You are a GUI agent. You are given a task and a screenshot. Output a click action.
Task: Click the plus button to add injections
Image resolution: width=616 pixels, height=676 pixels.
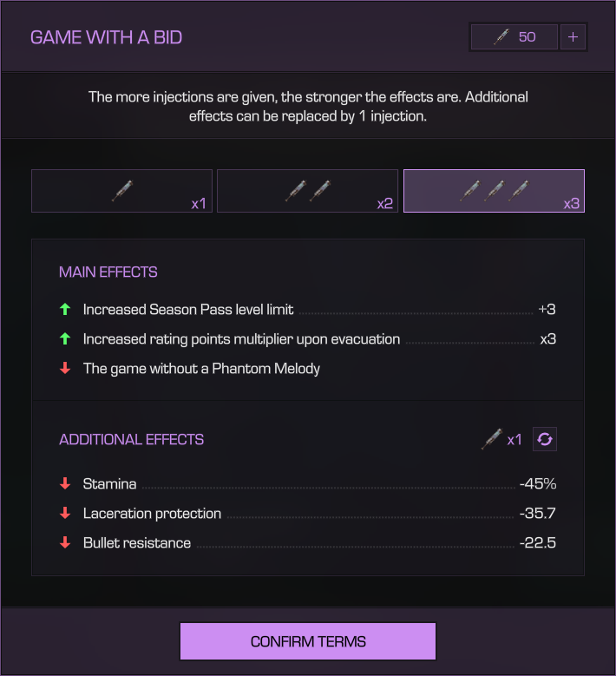tap(573, 37)
